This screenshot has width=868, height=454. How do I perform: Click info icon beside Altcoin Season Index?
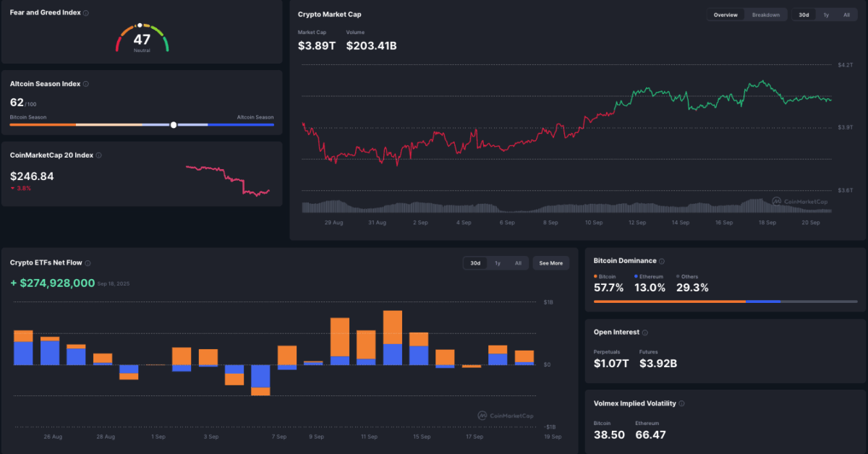coord(86,84)
